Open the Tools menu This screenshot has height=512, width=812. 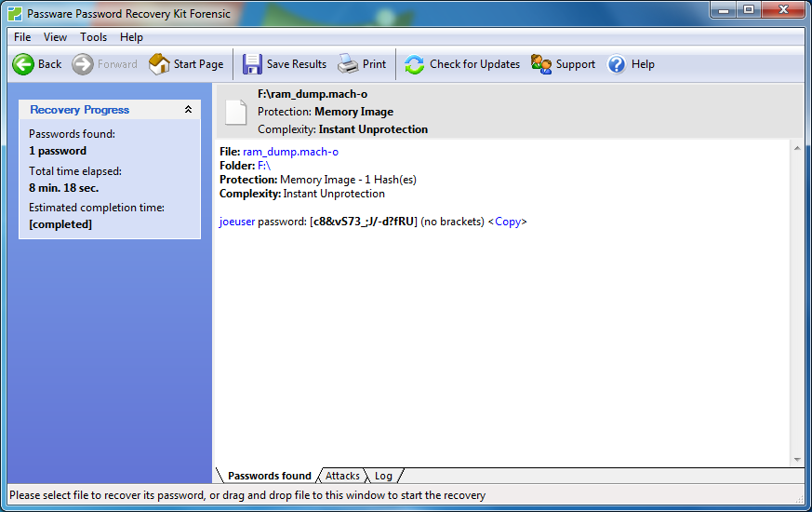pos(93,37)
